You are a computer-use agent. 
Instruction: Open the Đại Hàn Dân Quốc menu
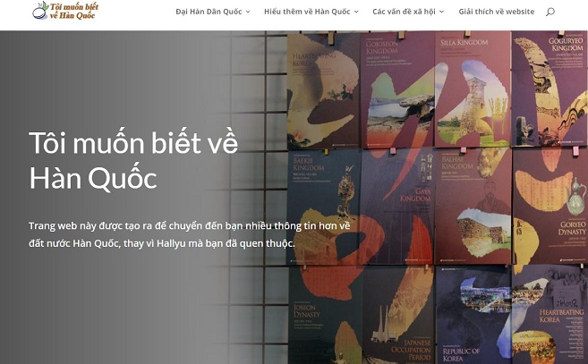[x=209, y=12]
